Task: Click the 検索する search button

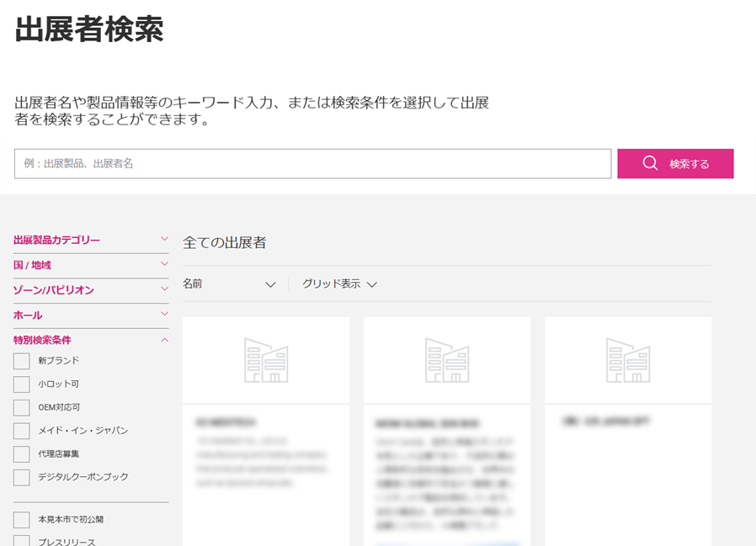Action: point(676,163)
